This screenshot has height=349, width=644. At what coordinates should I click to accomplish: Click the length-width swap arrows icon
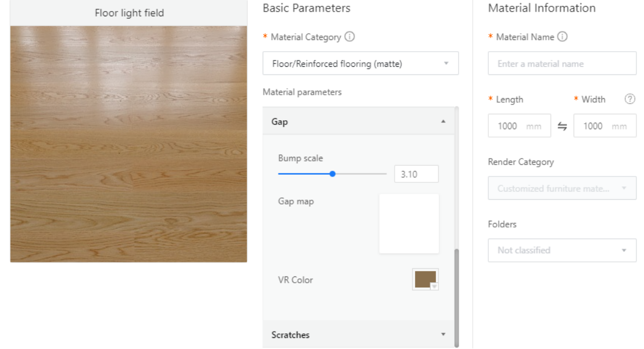pos(562,127)
